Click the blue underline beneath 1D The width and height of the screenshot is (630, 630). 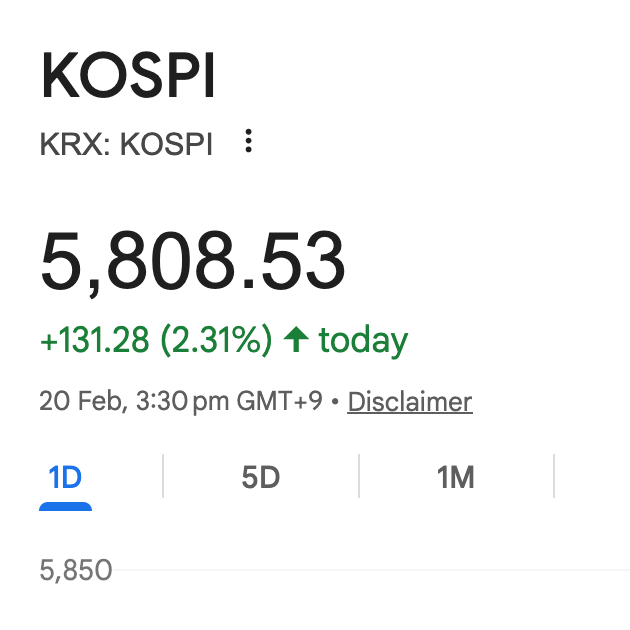65,506
